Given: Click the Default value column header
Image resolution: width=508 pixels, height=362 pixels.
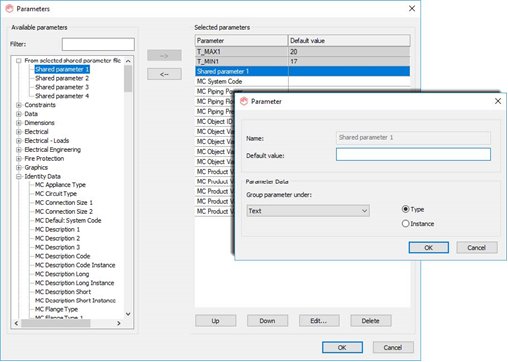Looking at the screenshot, I should (x=349, y=41).
